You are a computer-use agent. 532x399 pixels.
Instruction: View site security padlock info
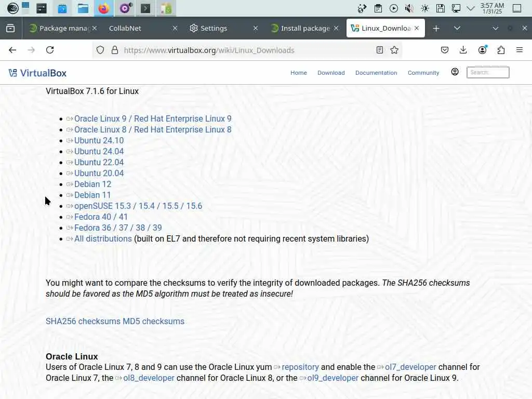click(115, 50)
